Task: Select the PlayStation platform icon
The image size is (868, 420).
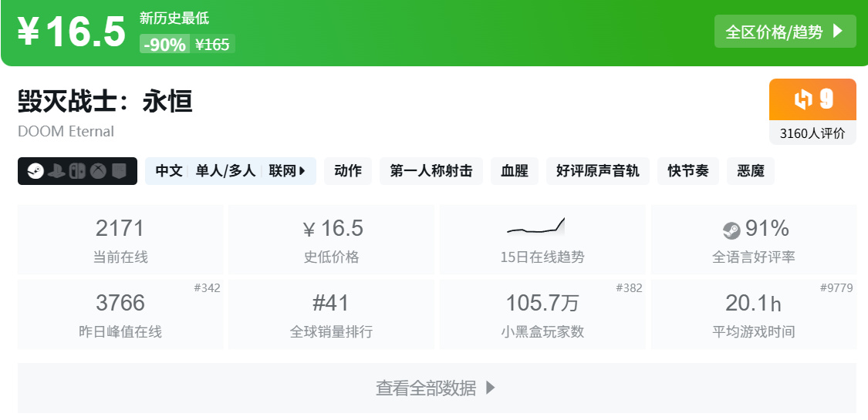Action: pyautogui.click(x=56, y=171)
